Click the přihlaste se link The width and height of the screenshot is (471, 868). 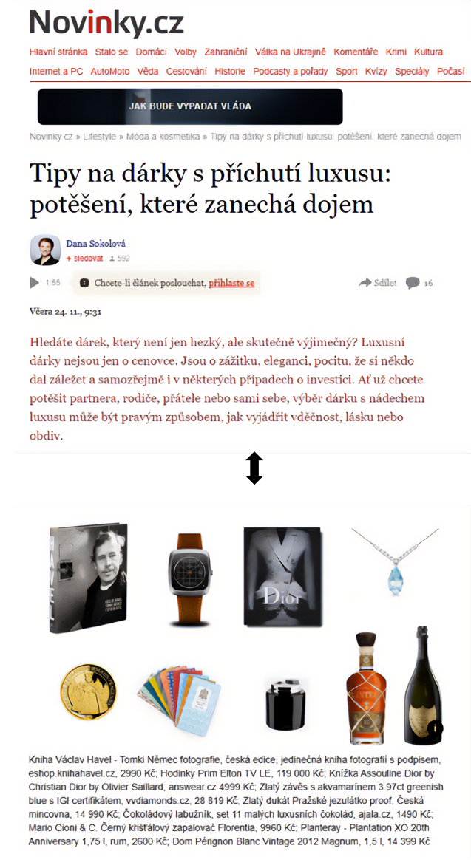pos(231,284)
